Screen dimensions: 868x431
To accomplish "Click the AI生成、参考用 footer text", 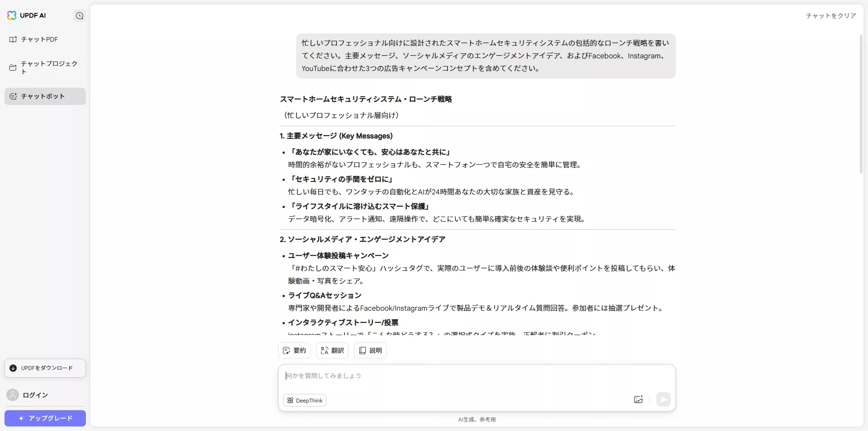I will (477, 420).
